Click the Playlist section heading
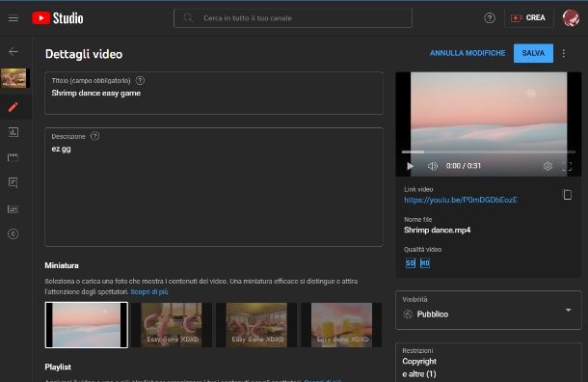 (x=58, y=367)
